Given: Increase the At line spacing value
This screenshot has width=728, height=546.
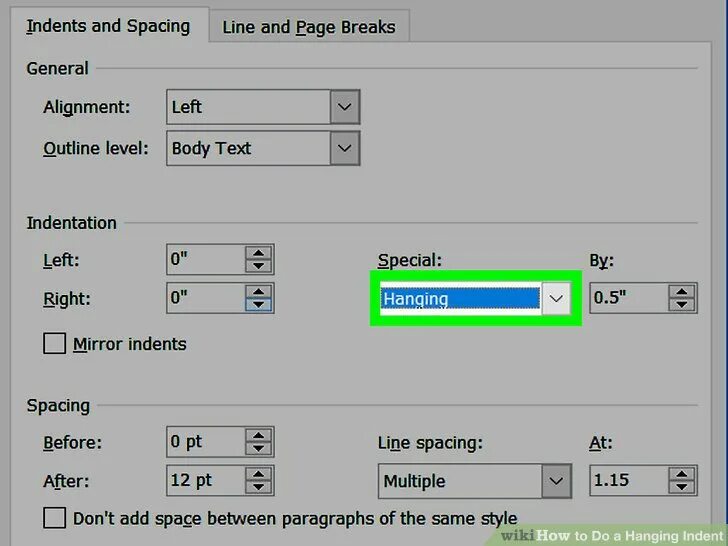Looking at the screenshot, I should [x=682, y=474].
